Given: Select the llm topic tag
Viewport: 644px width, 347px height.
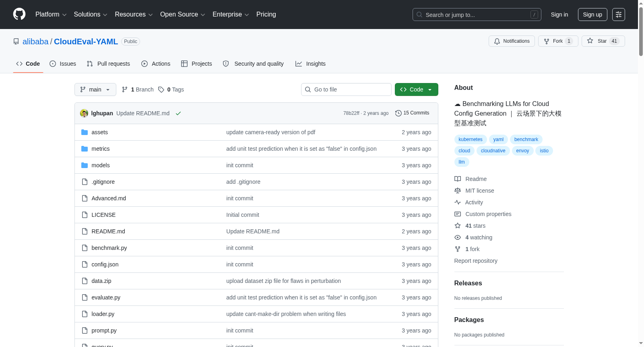Looking at the screenshot, I should pyautogui.click(x=462, y=162).
